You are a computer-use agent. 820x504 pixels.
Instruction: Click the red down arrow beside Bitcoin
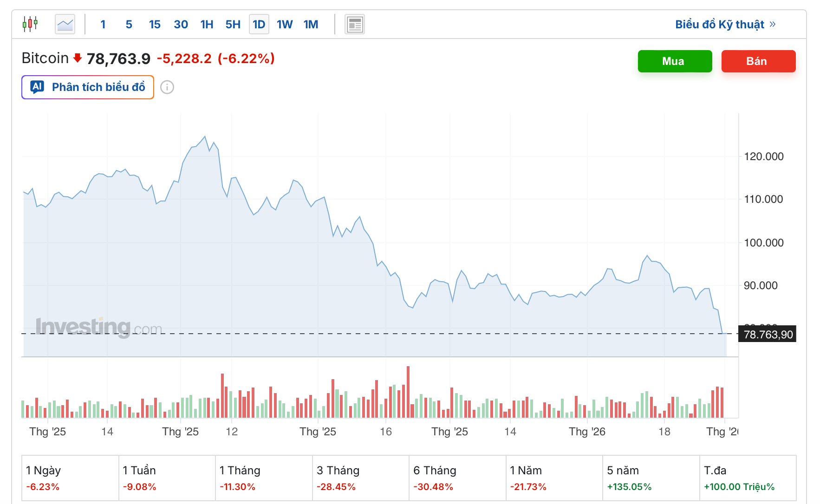click(78, 58)
